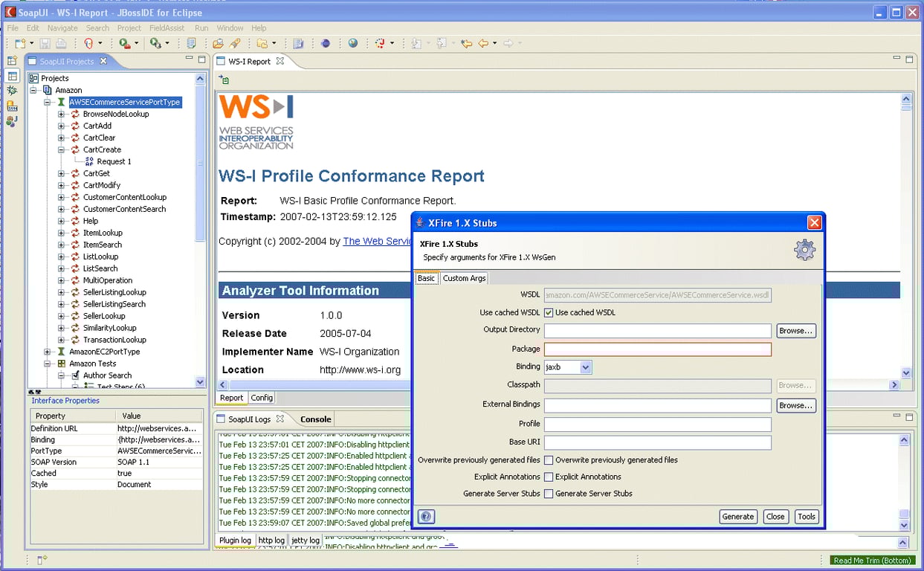
Task: Check the Generate Server Stubs option
Action: (x=549, y=494)
